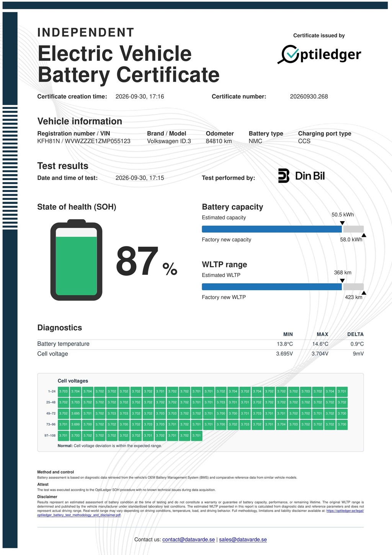Click the triangle marker under 50.5 kWh
Image resolution: width=392 pixels, height=555 pixels.
(x=342, y=223)
